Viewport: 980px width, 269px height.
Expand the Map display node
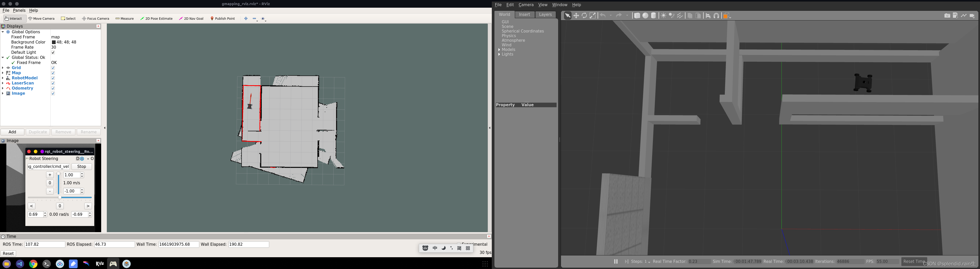(x=3, y=73)
